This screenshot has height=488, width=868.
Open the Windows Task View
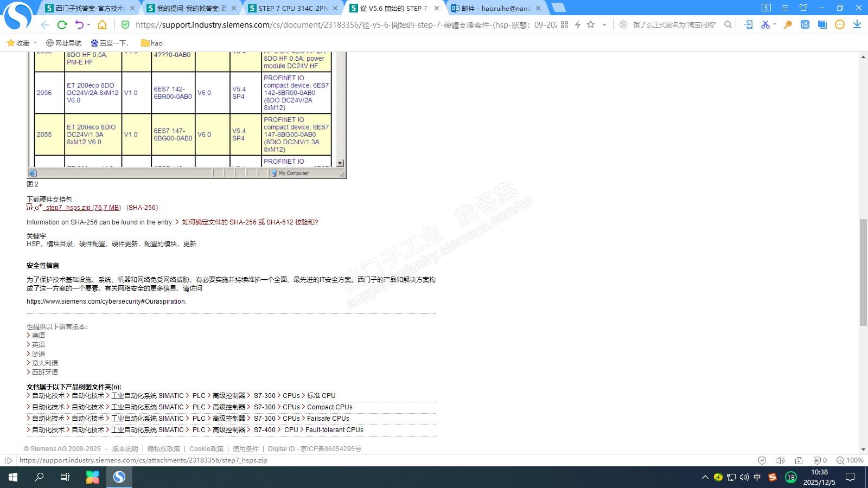click(x=65, y=477)
